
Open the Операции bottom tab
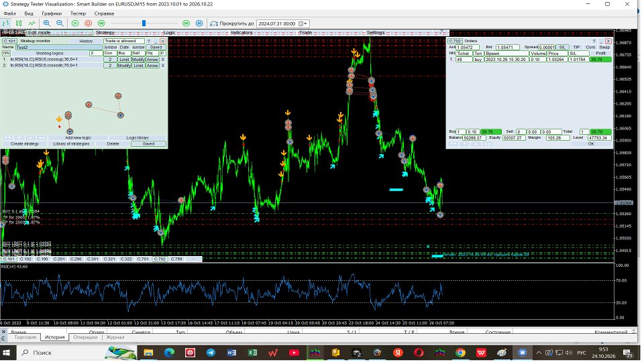(x=85, y=337)
